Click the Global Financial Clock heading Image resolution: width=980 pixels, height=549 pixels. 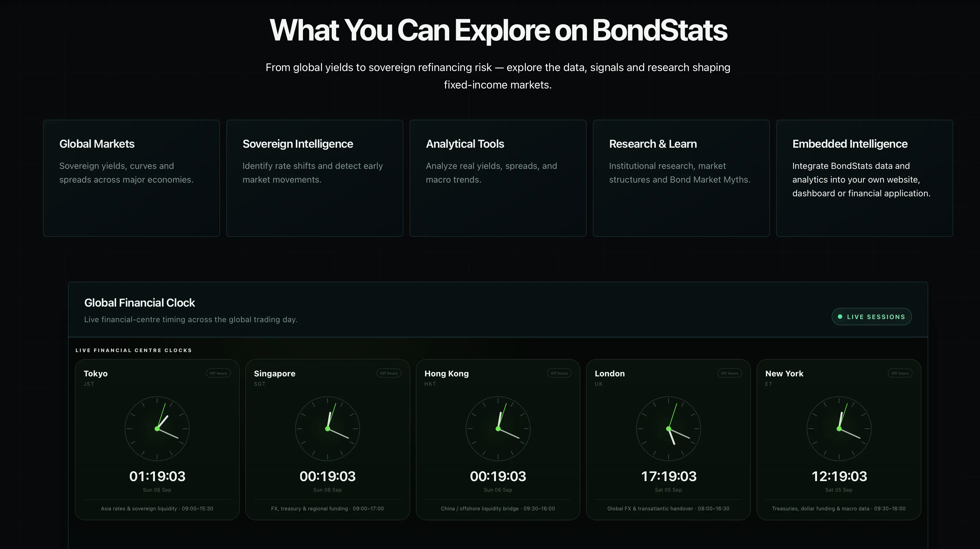click(140, 303)
